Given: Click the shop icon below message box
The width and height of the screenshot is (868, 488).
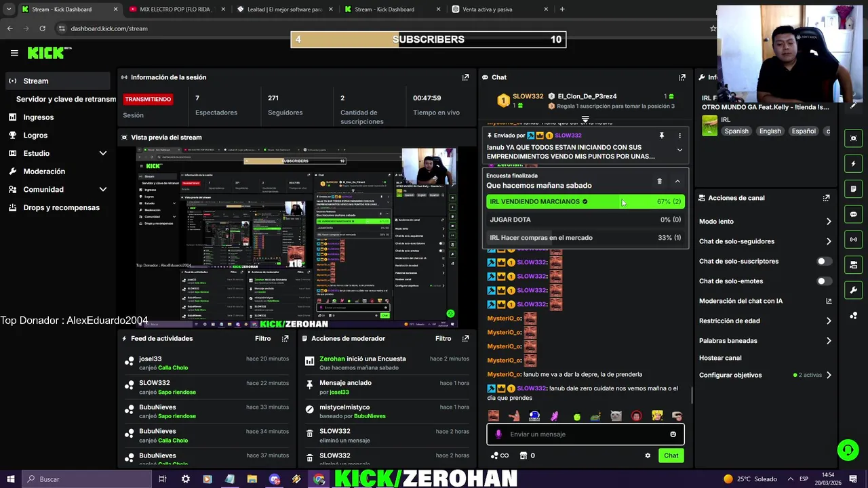Looking at the screenshot, I should click(x=523, y=455).
